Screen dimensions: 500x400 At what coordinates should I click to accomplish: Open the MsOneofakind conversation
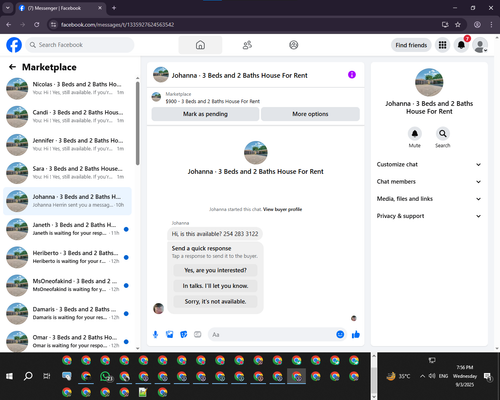tap(67, 285)
